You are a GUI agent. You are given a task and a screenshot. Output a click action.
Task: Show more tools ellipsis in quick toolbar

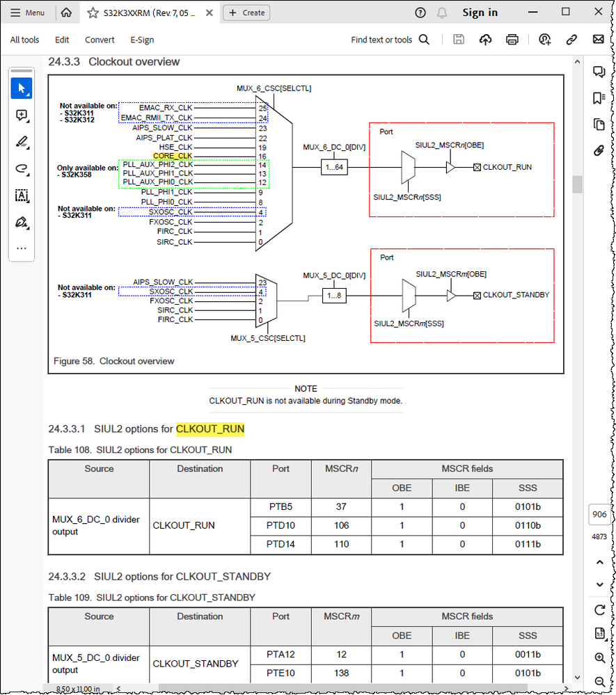(x=22, y=248)
